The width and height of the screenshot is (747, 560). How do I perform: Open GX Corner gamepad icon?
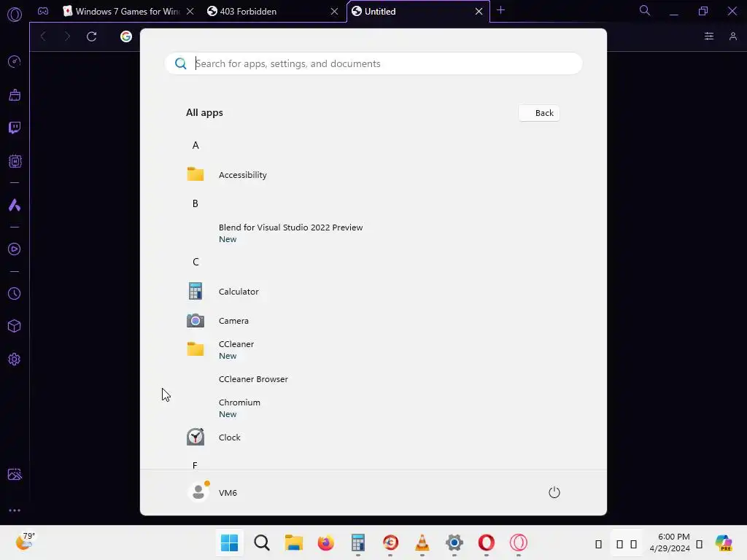pos(43,11)
